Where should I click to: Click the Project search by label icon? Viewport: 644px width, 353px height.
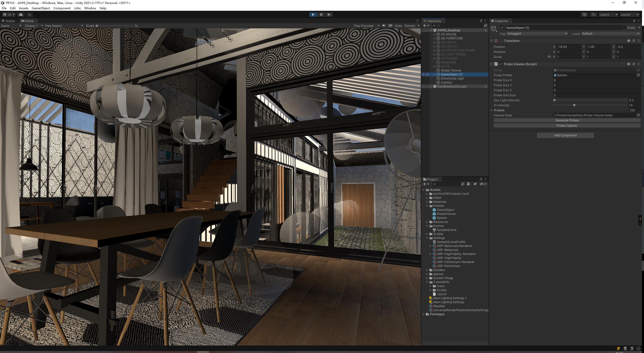(475, 184)
